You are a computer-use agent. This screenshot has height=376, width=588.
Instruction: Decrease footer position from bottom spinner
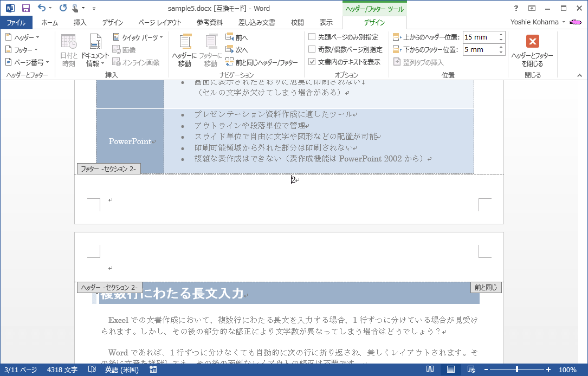[501, 52]
